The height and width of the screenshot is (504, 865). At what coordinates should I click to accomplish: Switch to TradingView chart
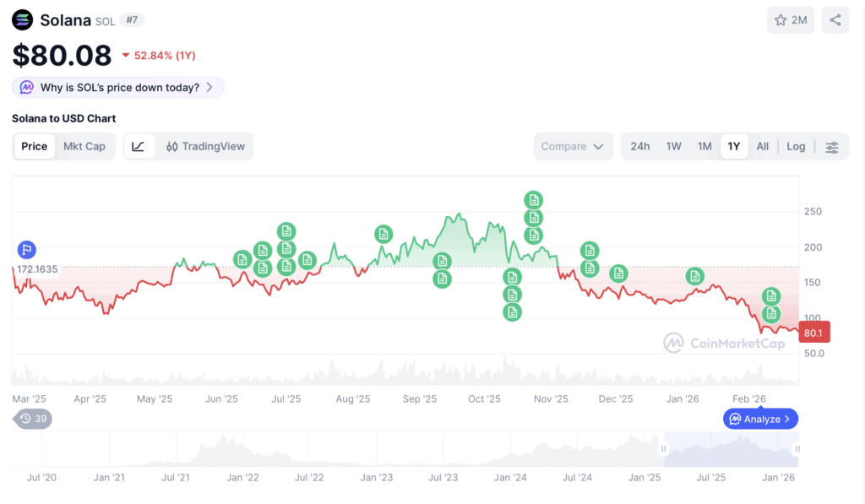pos(205,146)
